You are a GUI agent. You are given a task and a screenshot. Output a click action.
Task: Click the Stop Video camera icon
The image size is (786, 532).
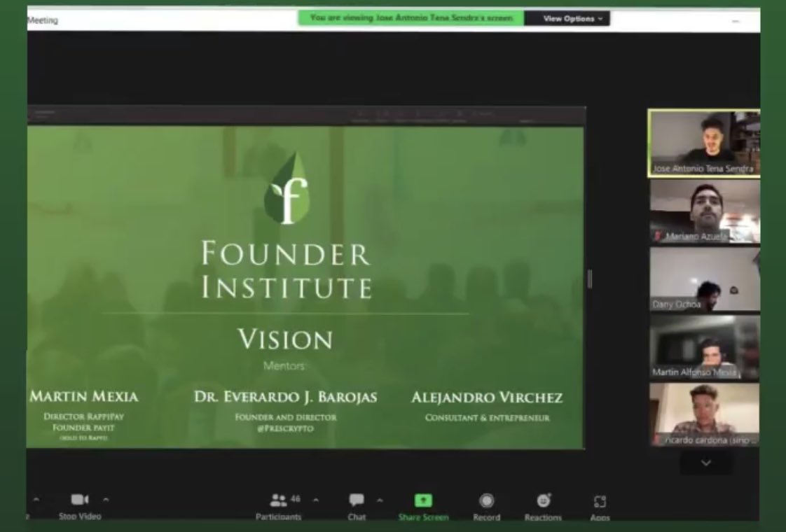pyautogui.click(x=80, y=499)
